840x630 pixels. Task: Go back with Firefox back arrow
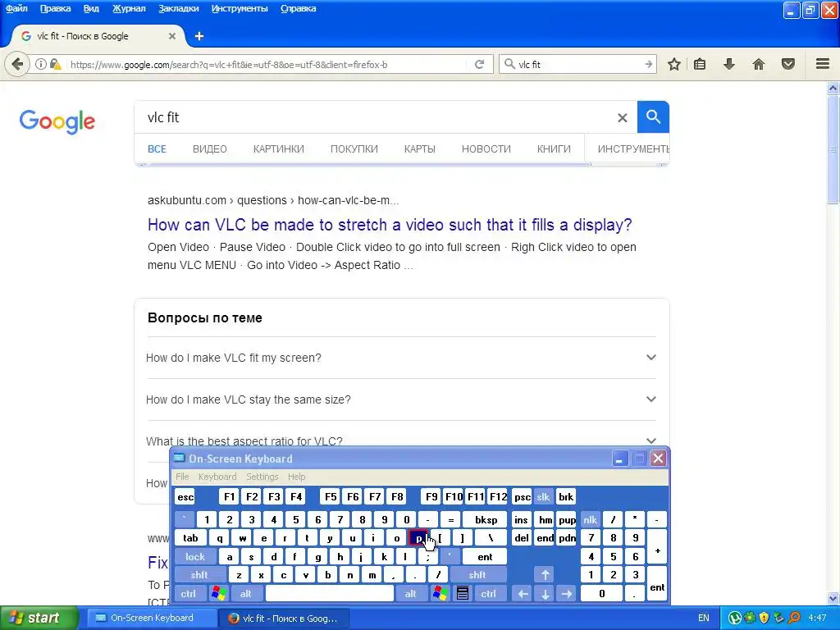tap(17, 64)
